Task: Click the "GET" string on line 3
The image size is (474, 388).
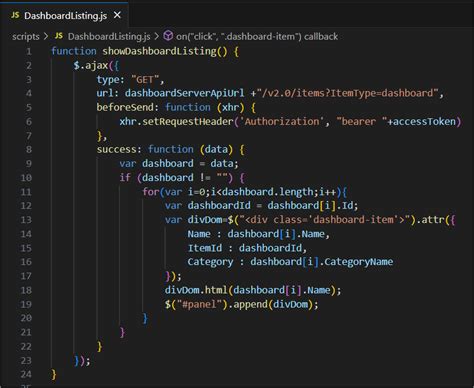Action: click(145, 80)
